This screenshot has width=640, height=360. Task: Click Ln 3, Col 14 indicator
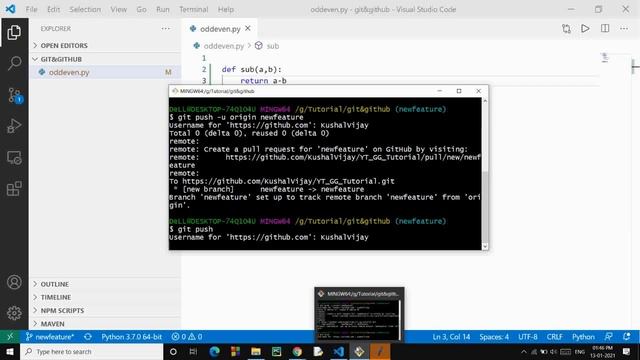coord(451,337)
